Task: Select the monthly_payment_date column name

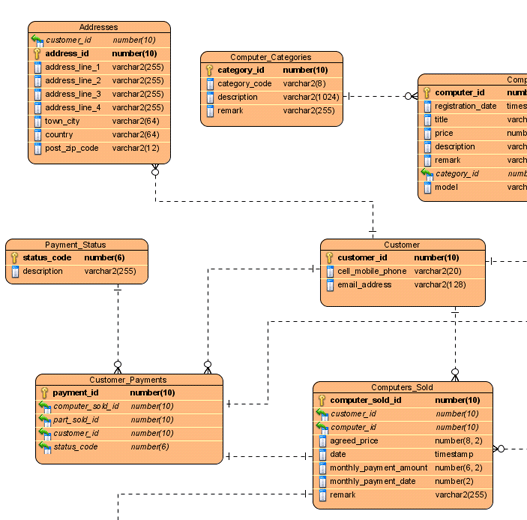Action: click(x=372, y=481)
